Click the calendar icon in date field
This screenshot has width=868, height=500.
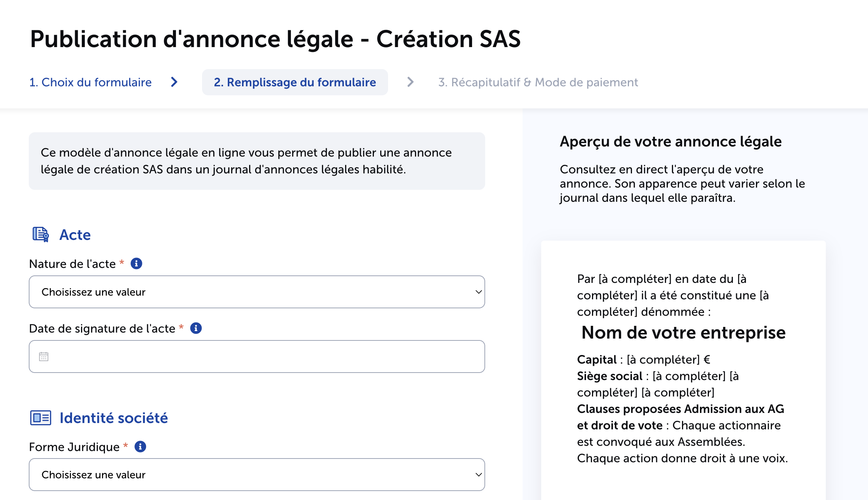[44, 357]
